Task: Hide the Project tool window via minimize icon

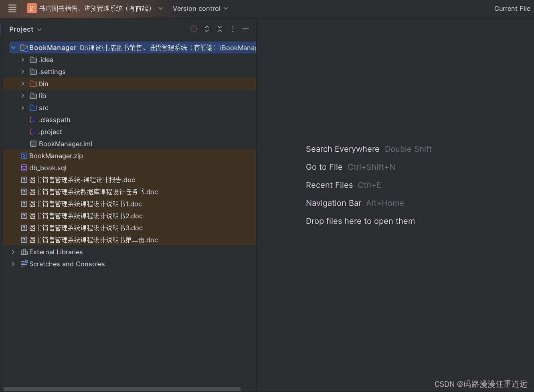Action: (246, 29)
